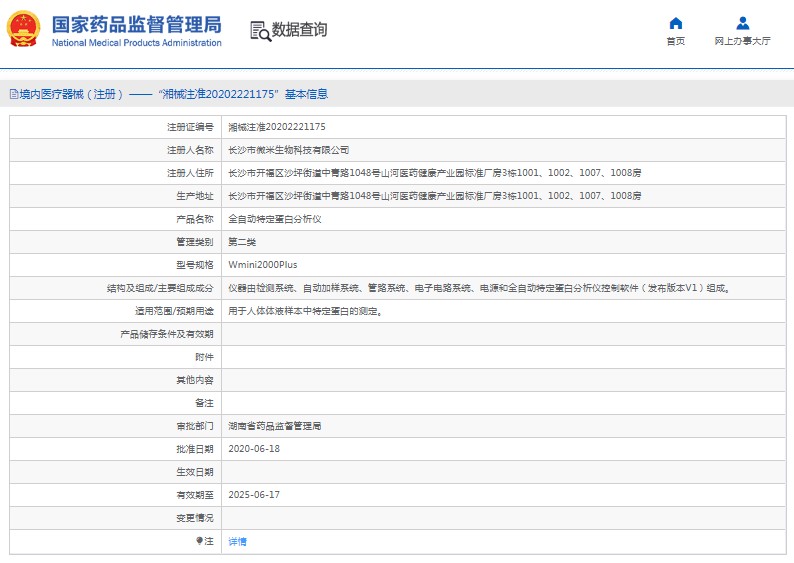The image size is (794, 563).
Task: Click the 数据查询 magnifier document icon
Action: click(260, 31)
